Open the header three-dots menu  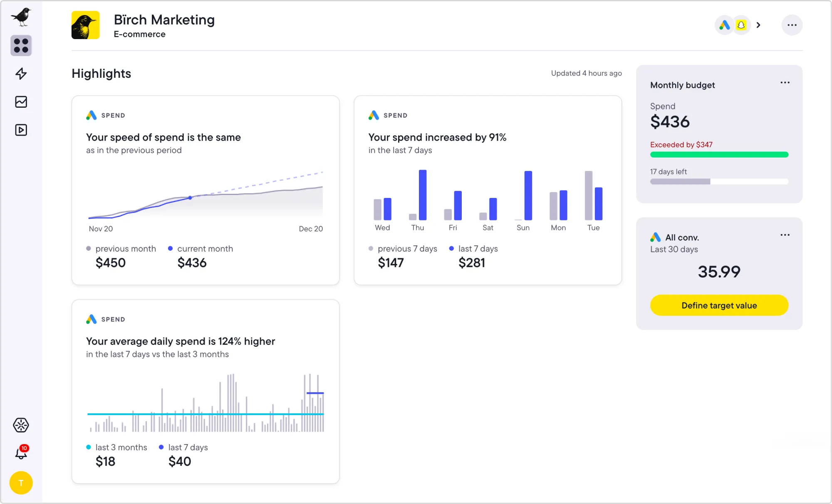click(792, 25)
